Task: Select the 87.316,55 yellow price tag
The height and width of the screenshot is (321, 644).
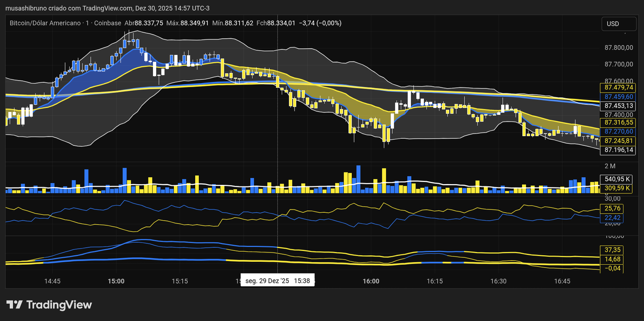Action: (x=618, y=122)
